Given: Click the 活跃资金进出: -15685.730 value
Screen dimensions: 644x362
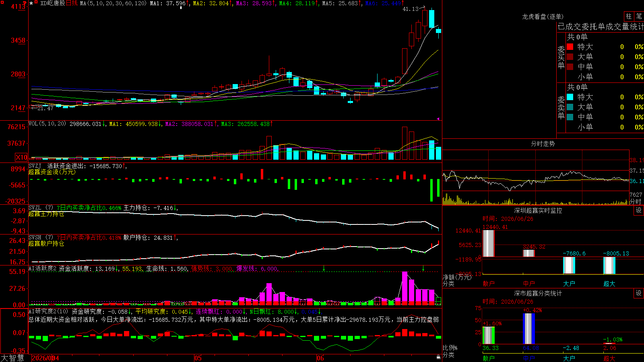Looking at the screenshot, I should [x=85, y=166].
